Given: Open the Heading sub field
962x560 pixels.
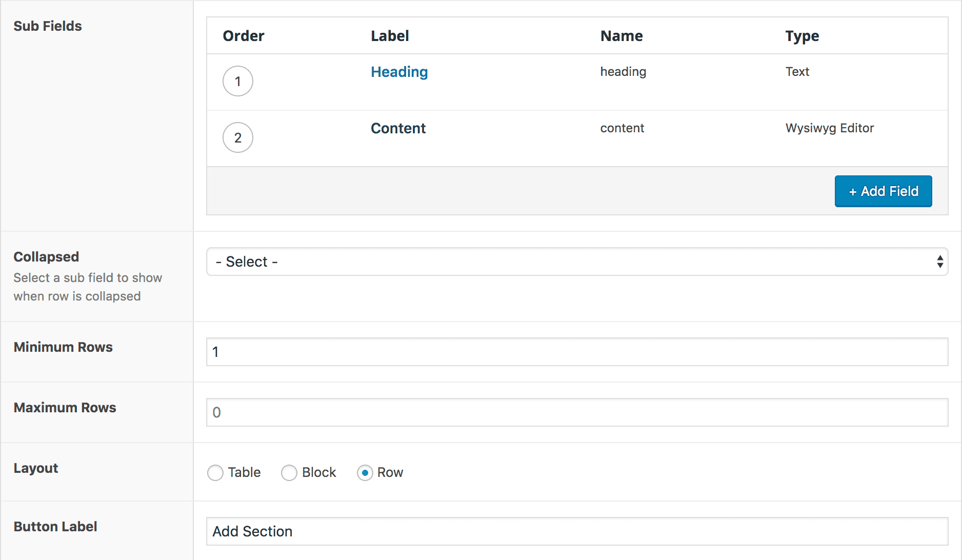Looking at the screenshot, I should point(399,72).
